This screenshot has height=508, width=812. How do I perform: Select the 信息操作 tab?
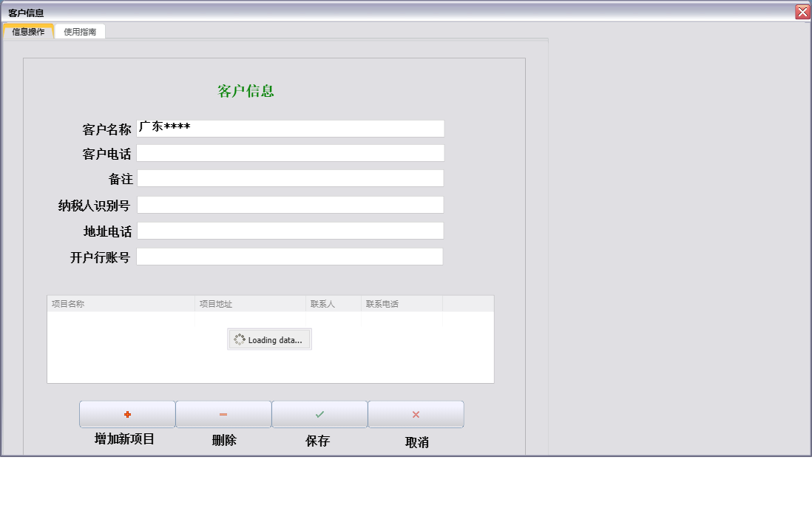[x=27, y=31]
